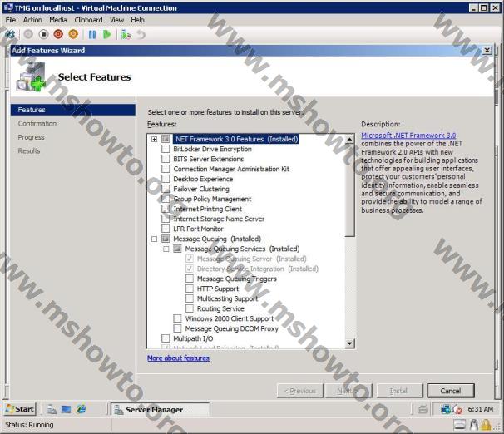Switch to Server Manager taskbar button
Screen dimensions: 504x434
160,409
